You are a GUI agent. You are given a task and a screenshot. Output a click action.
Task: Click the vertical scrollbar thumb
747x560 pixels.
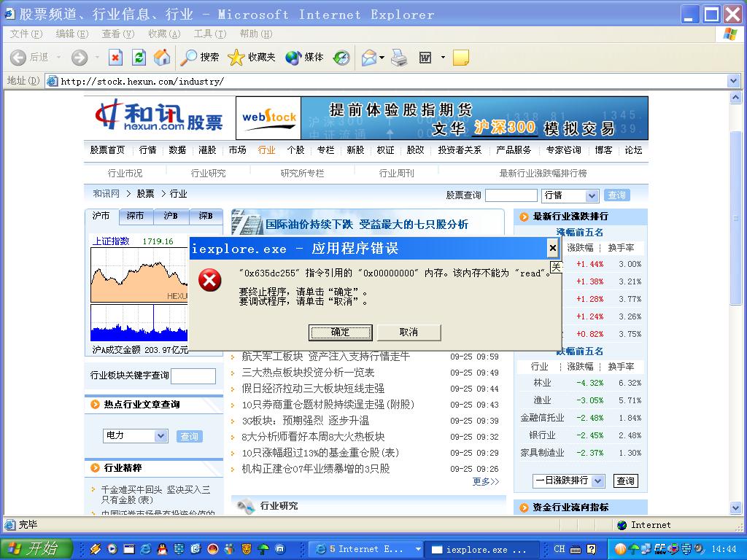pos(735,217)
